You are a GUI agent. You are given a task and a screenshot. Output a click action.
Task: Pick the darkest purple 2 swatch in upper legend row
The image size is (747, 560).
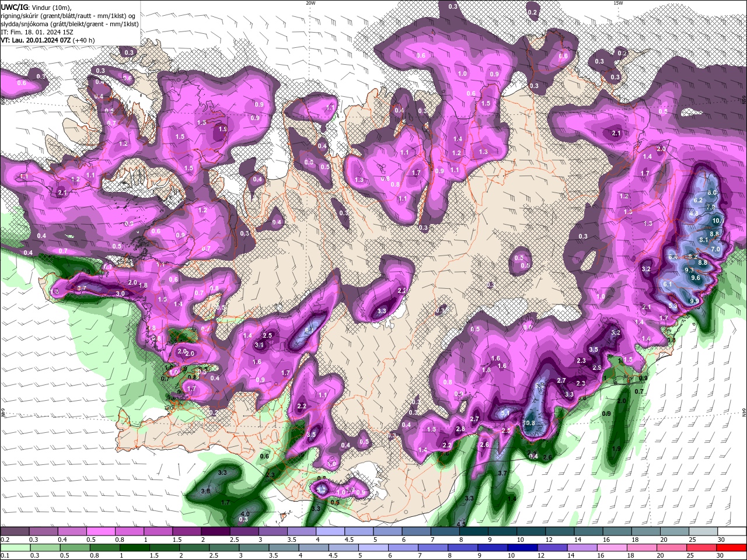pos(215,531)
